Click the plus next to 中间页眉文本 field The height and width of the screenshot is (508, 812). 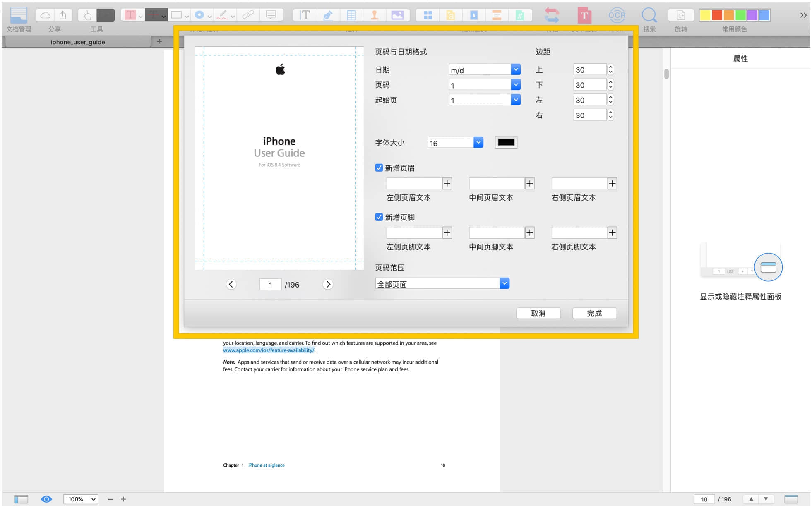[x=530, y=183]
